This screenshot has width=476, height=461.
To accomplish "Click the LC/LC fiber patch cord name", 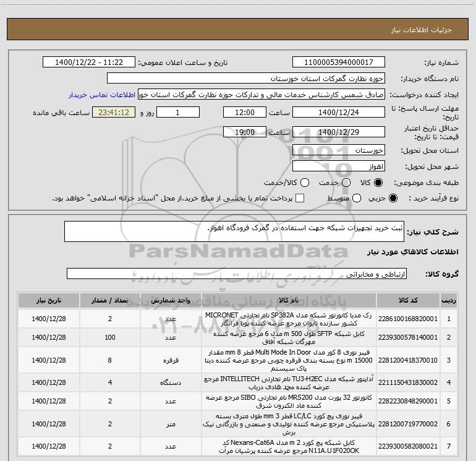I will click(289, 424).
